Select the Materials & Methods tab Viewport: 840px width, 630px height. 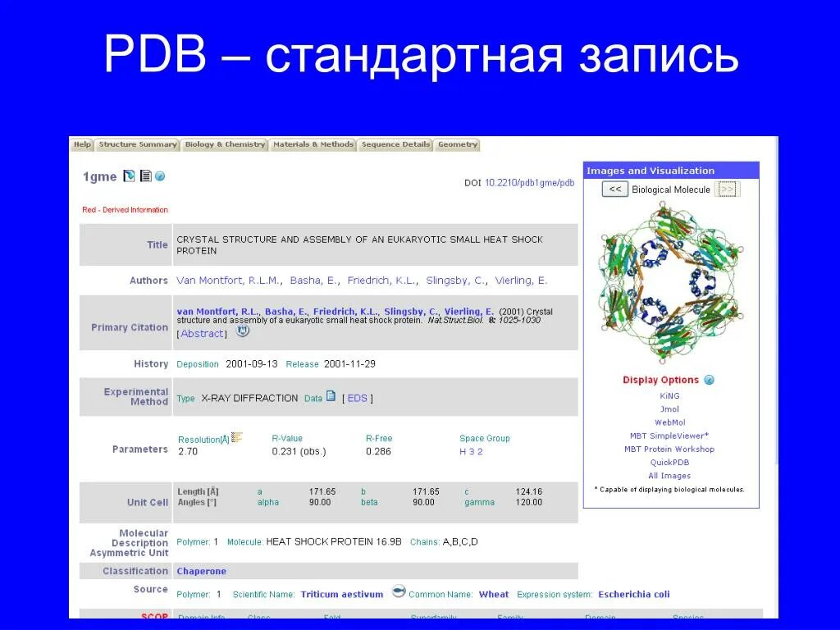click(x=313, y=144)
